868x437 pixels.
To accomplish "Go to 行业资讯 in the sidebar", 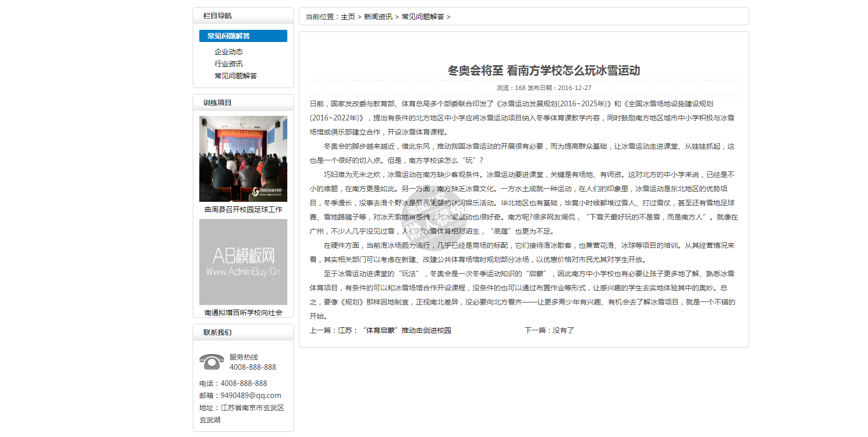I will [x=228, y=64].
